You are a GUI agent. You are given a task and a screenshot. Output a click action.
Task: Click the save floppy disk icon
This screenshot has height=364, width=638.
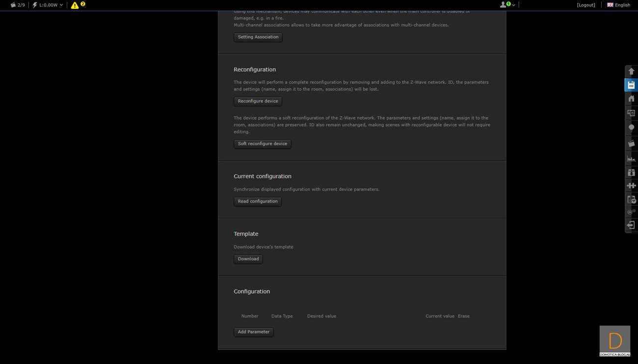pyautogui.click(x=631, y=85)
